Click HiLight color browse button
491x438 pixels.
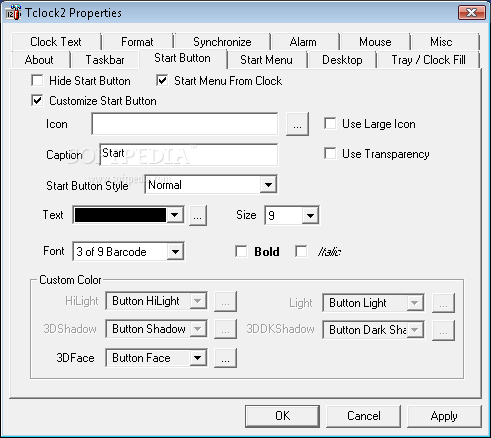[225, 301]
